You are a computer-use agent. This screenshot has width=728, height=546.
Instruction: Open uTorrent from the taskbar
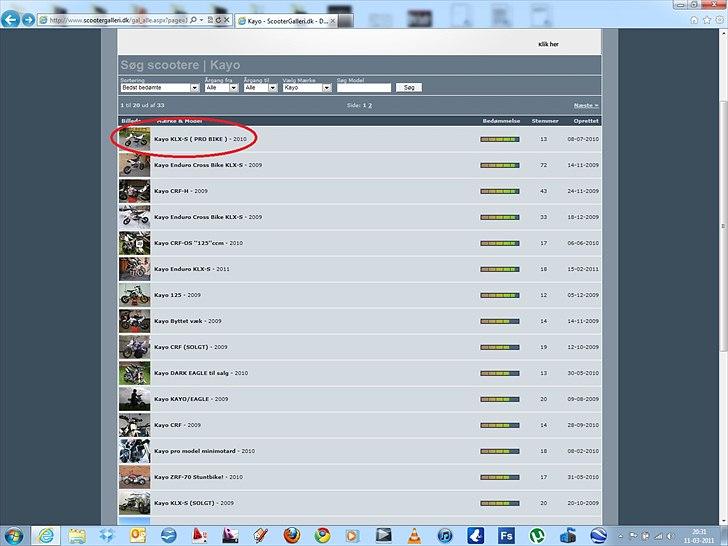pos(537,535)
